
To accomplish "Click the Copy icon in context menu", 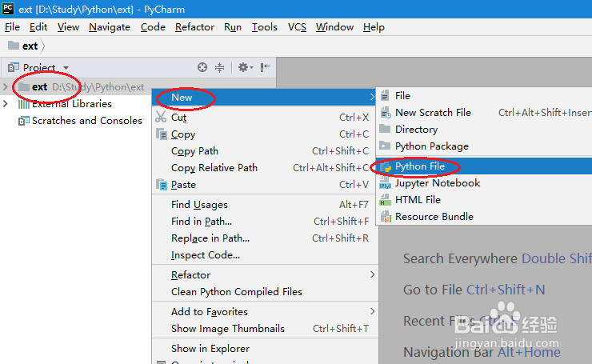I will (162, 134).
